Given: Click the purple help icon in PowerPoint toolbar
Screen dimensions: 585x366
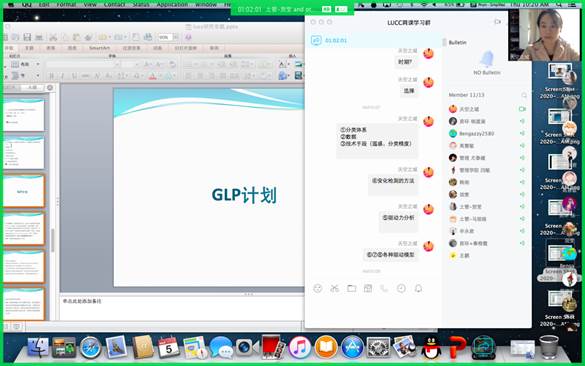Looking at the screenshot, I should coord(188,37).
